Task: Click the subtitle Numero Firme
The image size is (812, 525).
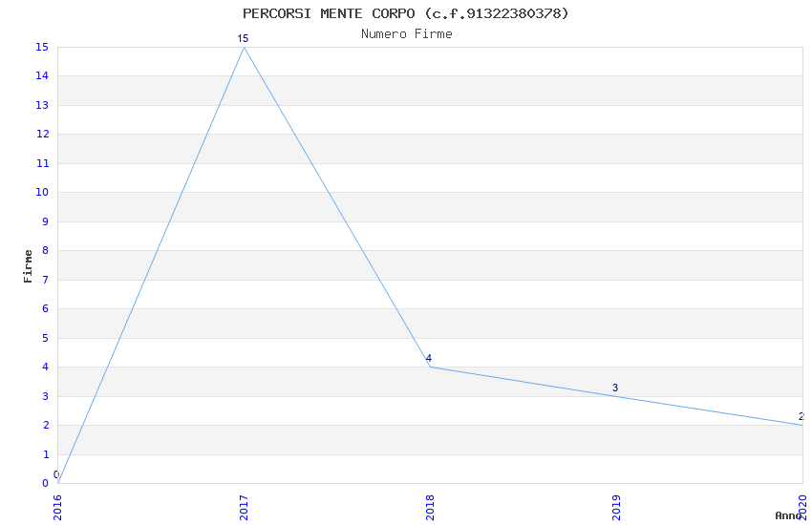Action: [x=407, y=34]
